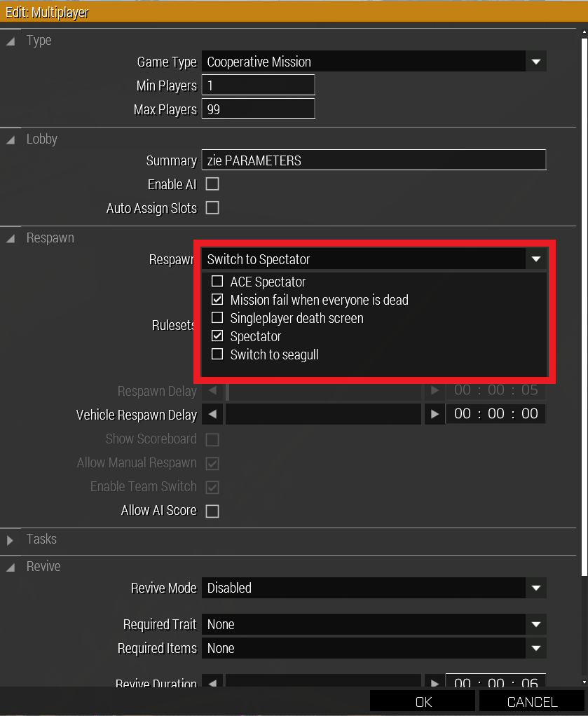Enable Singleplayer death screen ruleset

217,317
